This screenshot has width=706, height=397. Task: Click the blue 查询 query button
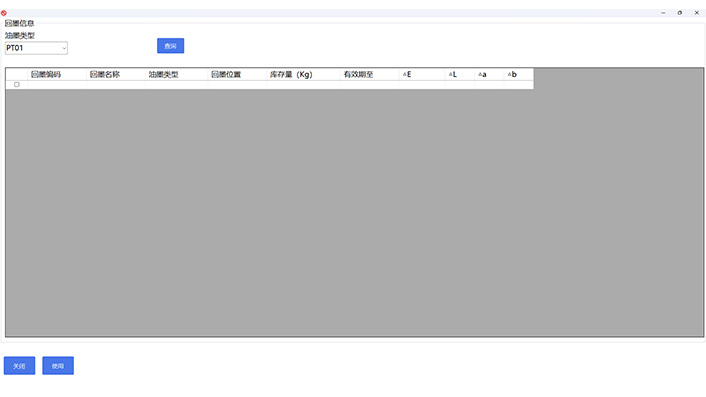pos(170,46)
